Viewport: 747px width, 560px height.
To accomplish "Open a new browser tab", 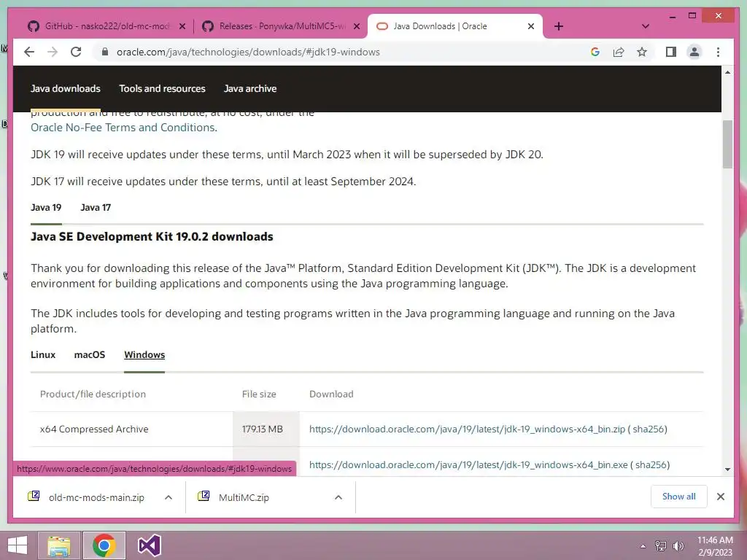I will [x=559, y=26].
